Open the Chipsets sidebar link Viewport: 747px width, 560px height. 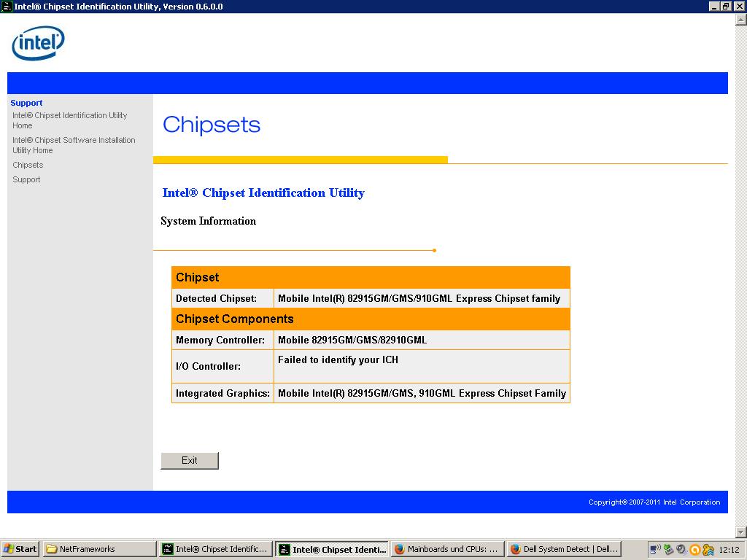(28, 165)
